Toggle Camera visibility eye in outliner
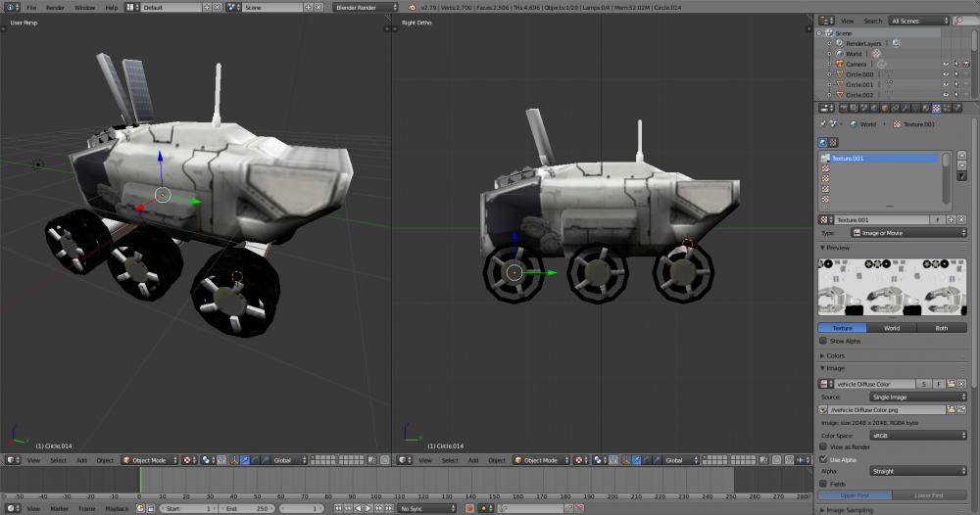Viewport: 980px width, 515px height. [946, 64]
